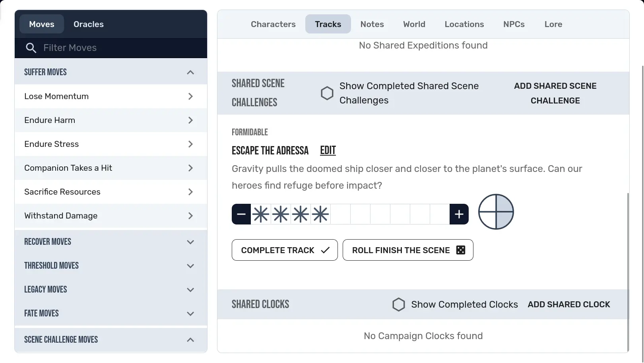
Task: Expand the Fate Moves section
Action: pyautogui.click(x=190, y=314)
